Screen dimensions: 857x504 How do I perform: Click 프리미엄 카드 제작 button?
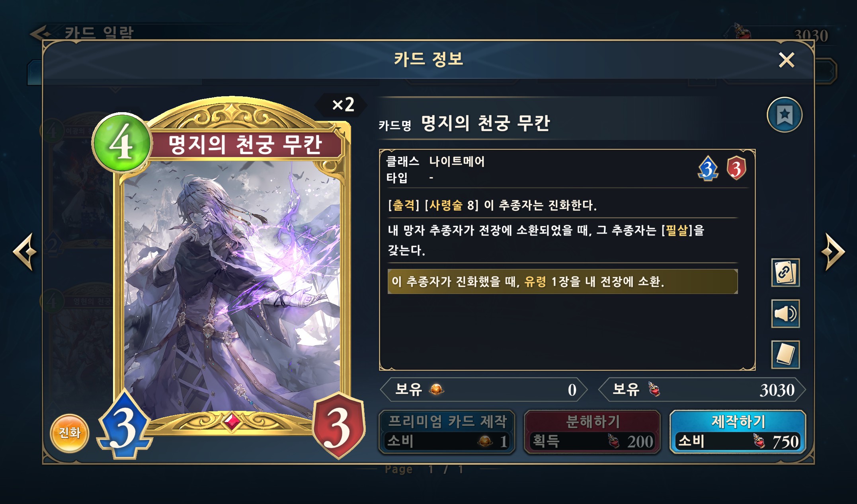(x=447, y=432)
